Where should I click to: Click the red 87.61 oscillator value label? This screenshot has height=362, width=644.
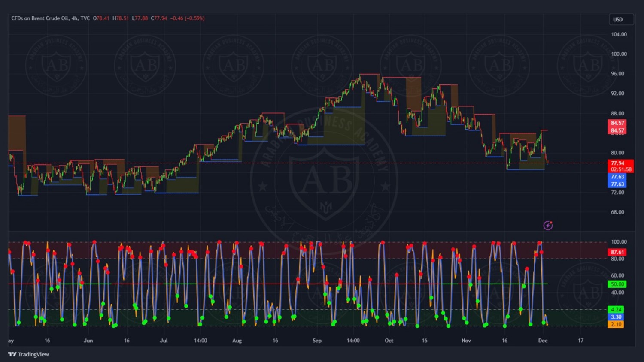pyautogui.click(x=617, y=252)
